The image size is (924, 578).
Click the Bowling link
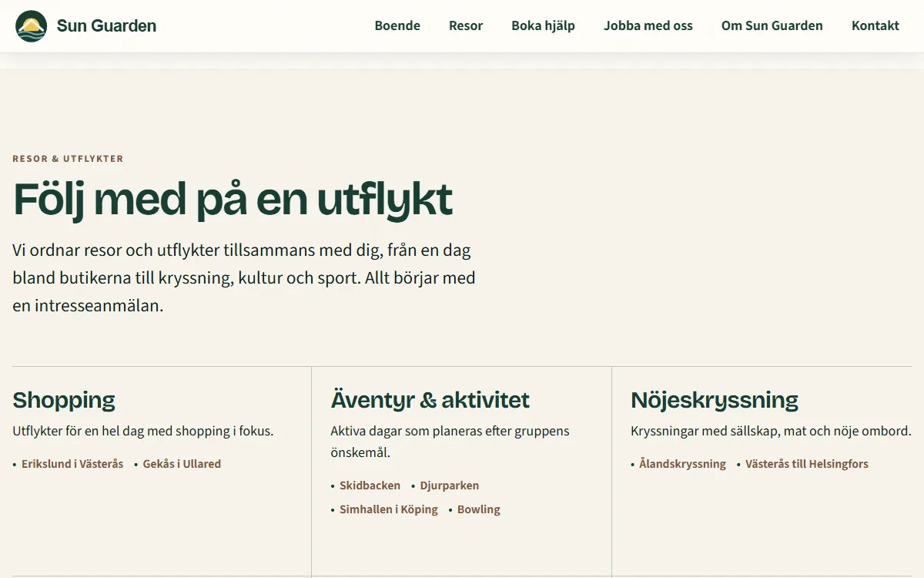pyautogui.click(x=479, y=509)
